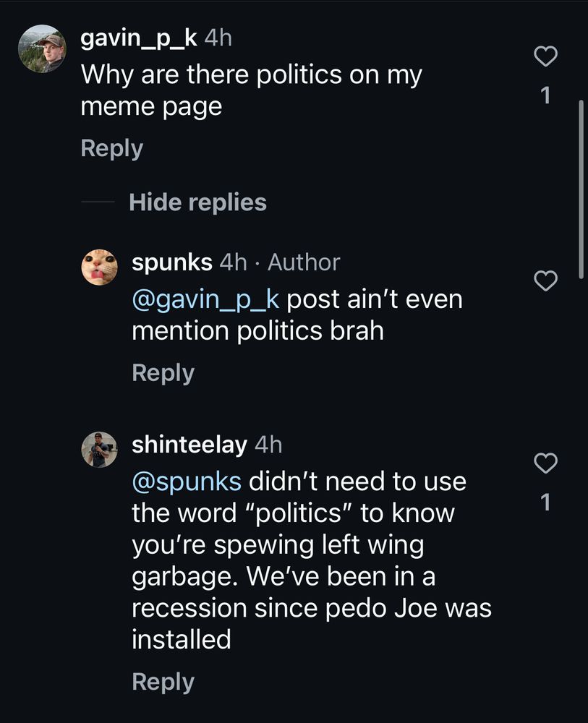This screenshot has width=588, height=723.
Task: Open spunks' cat avatar
Action: 98,268
